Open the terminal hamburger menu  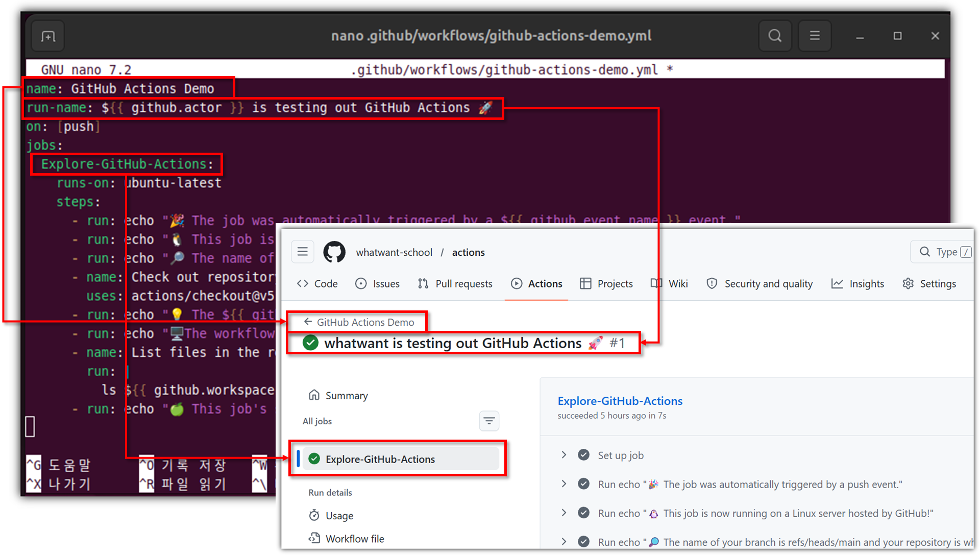click(x=815, y=36)
